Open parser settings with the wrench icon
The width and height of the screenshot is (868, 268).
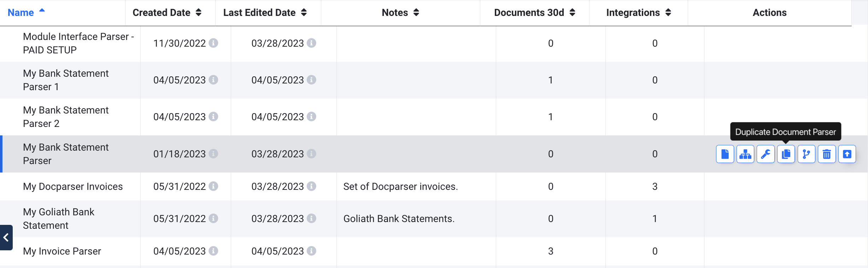point(766,154)
